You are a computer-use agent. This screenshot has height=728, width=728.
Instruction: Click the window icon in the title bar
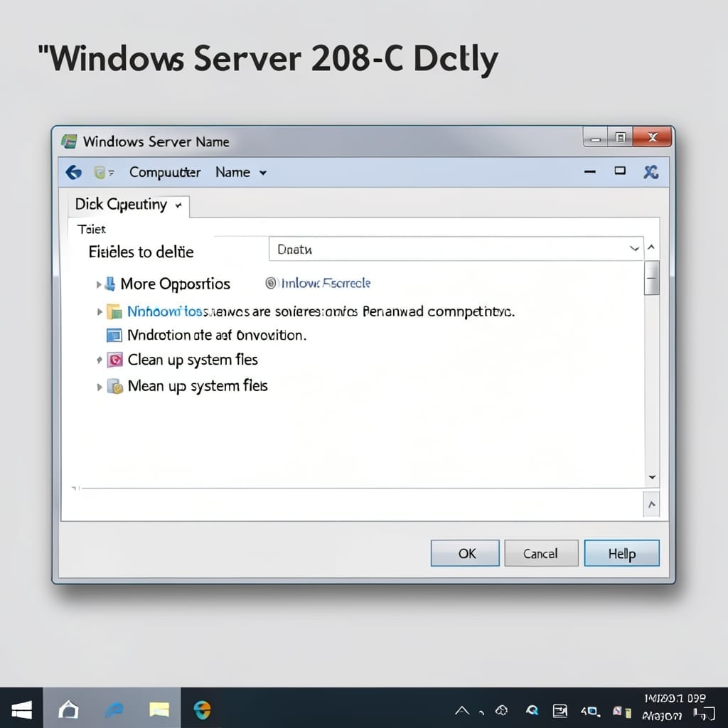(69, 141)
